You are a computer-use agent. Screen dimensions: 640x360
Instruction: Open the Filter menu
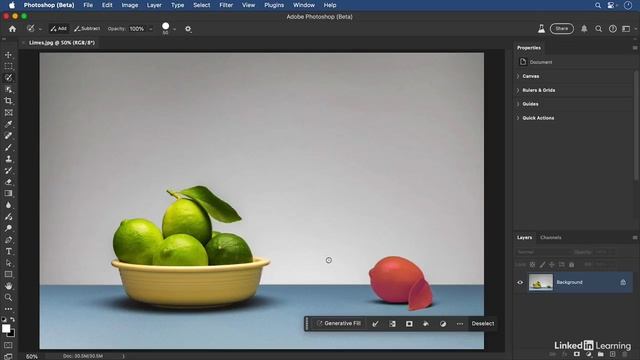point(226,5)
